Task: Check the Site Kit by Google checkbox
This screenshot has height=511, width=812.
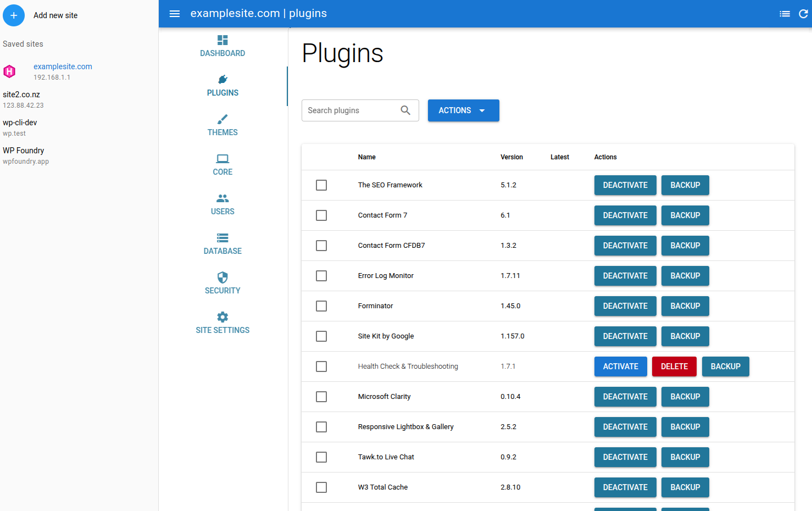Action: pos(321,336)
